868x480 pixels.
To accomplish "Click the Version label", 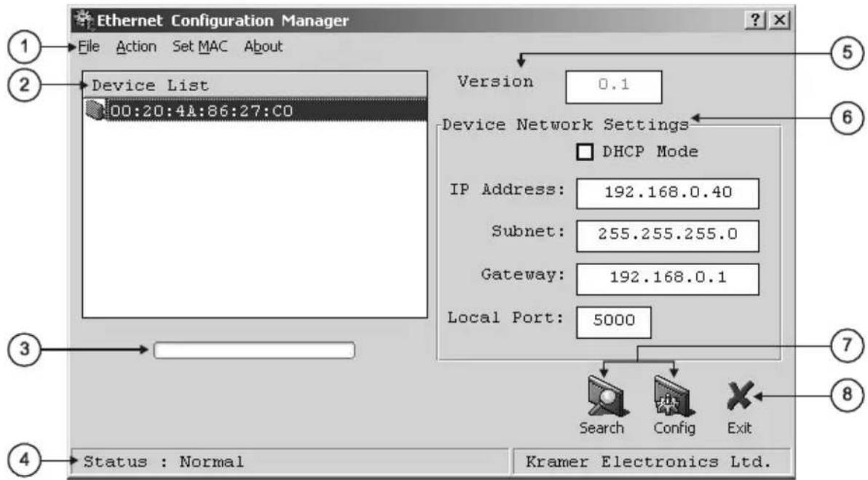I will pos(495,82).
